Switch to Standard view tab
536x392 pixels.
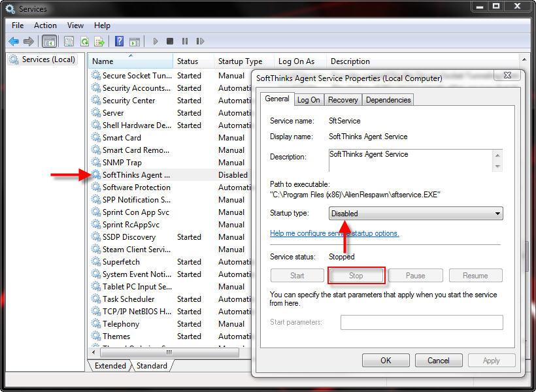pos(152,366)
